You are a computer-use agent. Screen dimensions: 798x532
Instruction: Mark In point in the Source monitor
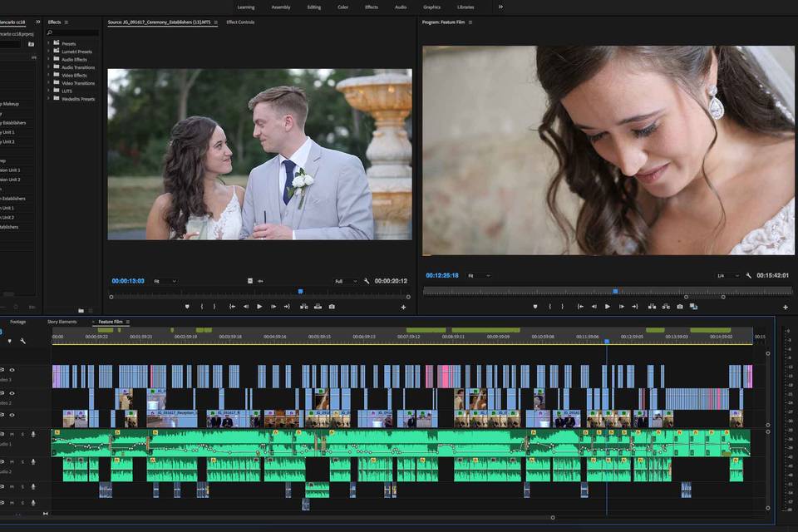tap(202, 307)
